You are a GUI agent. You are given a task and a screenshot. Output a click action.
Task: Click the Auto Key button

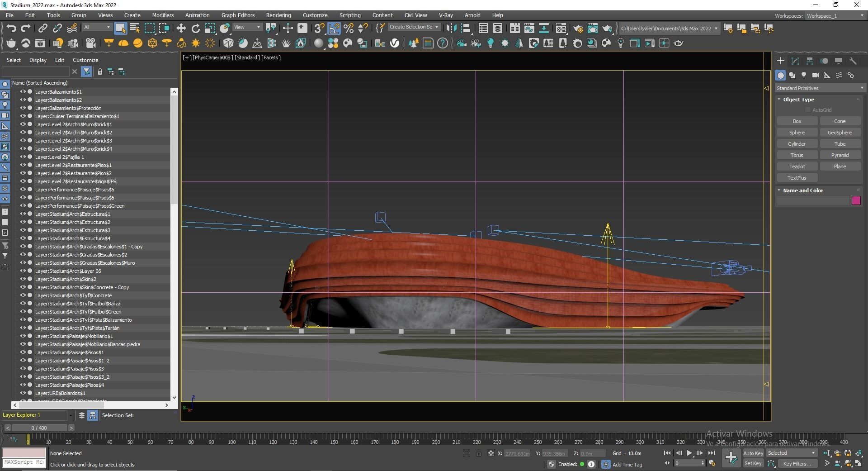tap(753, 453)
